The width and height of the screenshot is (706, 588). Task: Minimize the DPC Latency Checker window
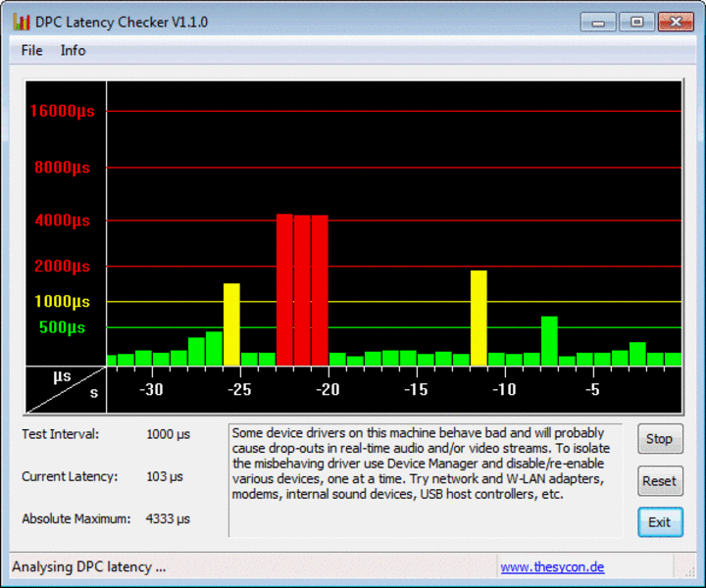[598, 22]
